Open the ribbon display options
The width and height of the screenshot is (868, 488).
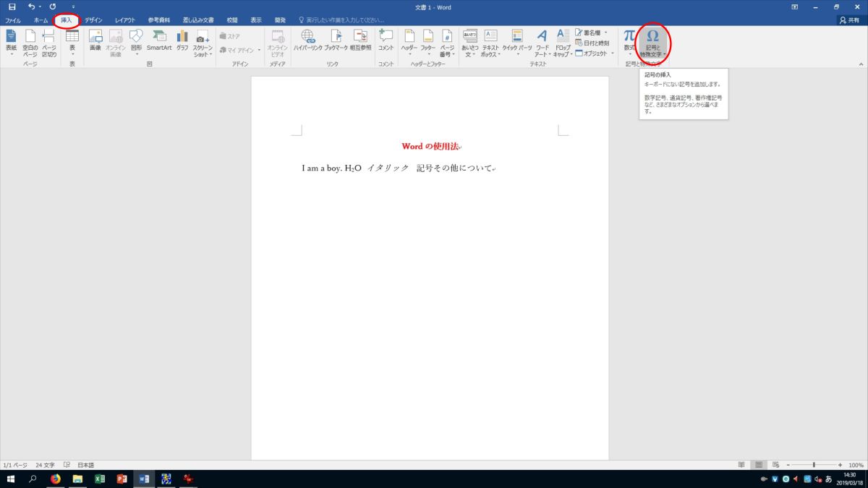pyautogui.click(x=794, y=7)
